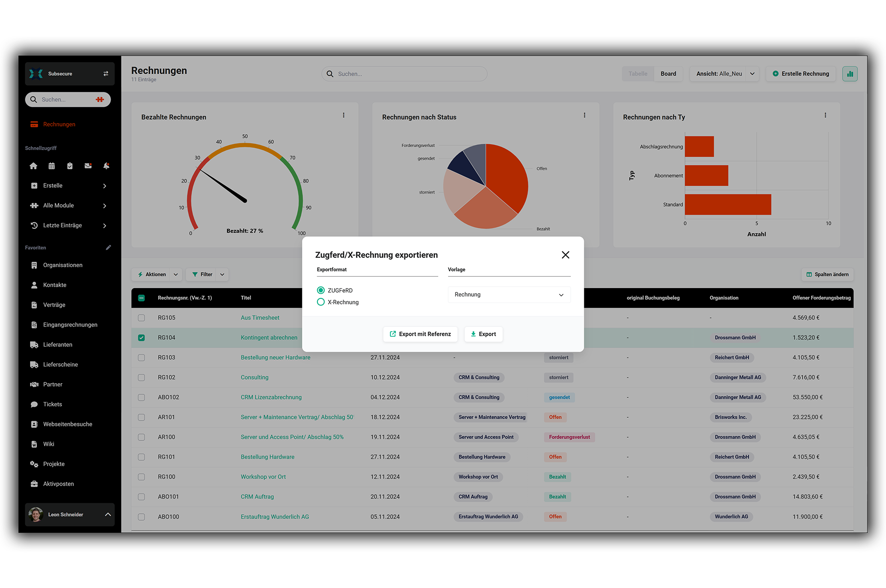The image size is (886, 588).
Task: Expand the Aktionen dropdown arrow
Action: [x=176, y=274]
